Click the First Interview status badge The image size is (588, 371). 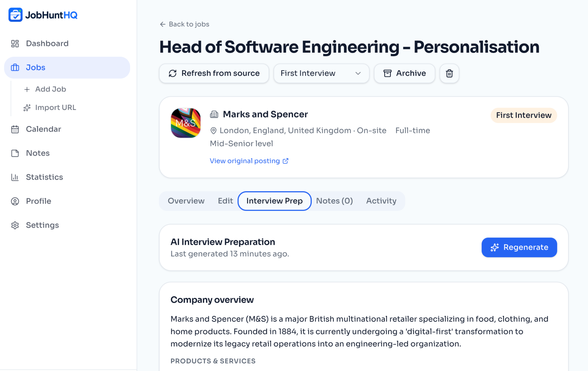(x=524, y=115)
